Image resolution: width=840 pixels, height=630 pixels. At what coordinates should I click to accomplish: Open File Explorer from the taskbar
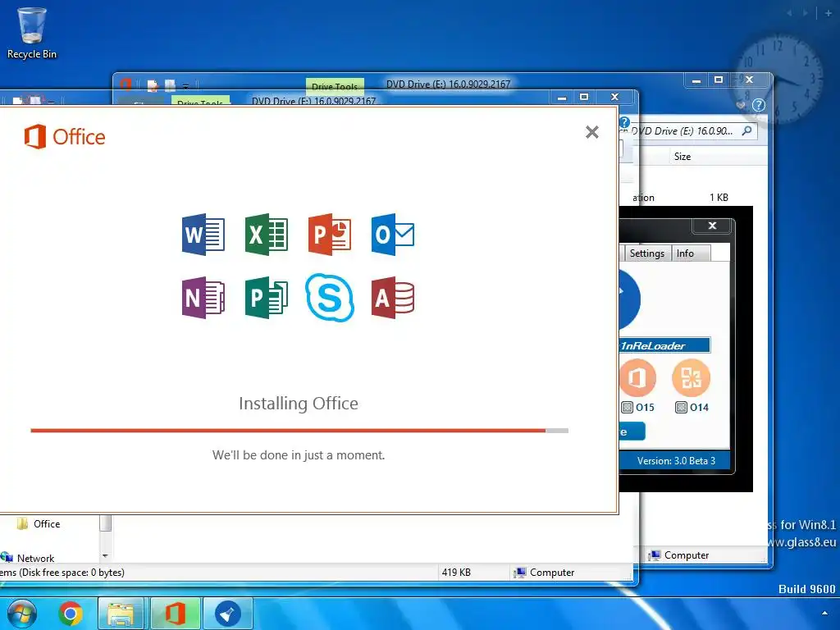click(x=121, y=614)
